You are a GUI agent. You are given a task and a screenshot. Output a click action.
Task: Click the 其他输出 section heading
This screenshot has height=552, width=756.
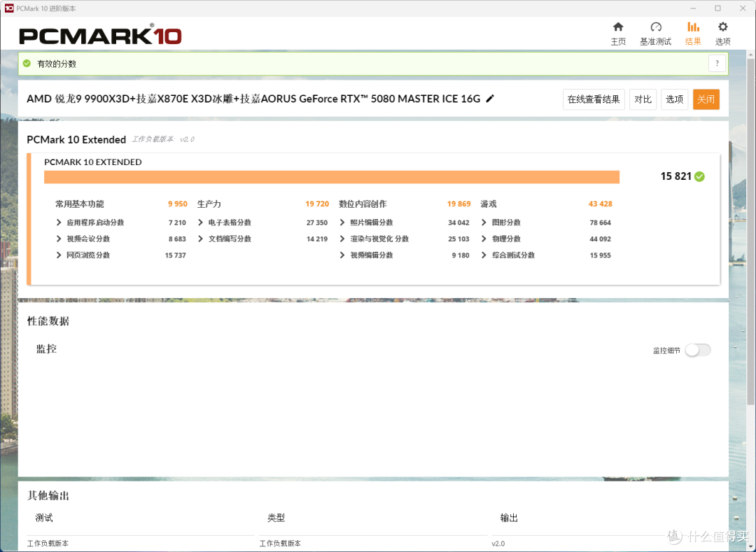coord(48,495)
